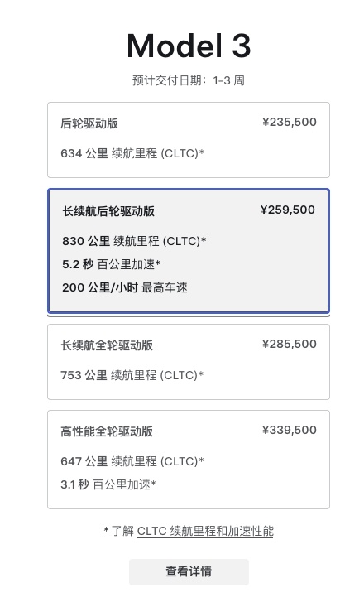This screenshot has width=364, height=612.
Task: Click the ¥235,500 price label
Action: pyautogui.click(x=290, y=123)
